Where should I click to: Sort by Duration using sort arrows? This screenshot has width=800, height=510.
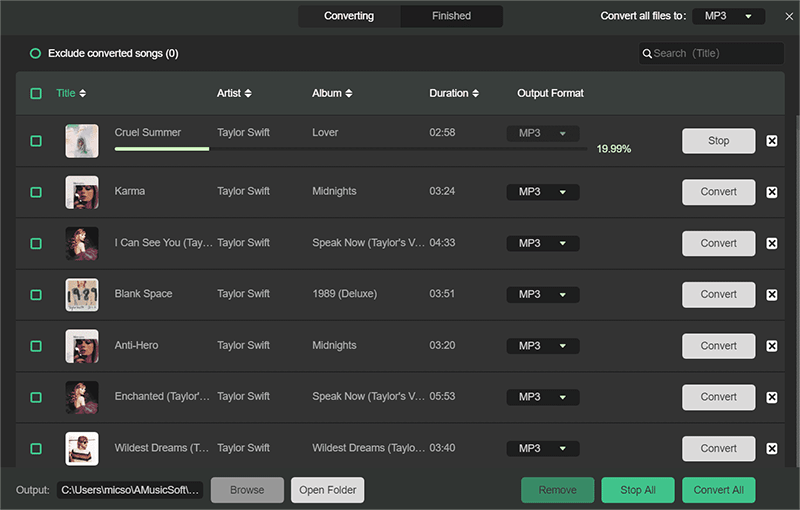476,93
